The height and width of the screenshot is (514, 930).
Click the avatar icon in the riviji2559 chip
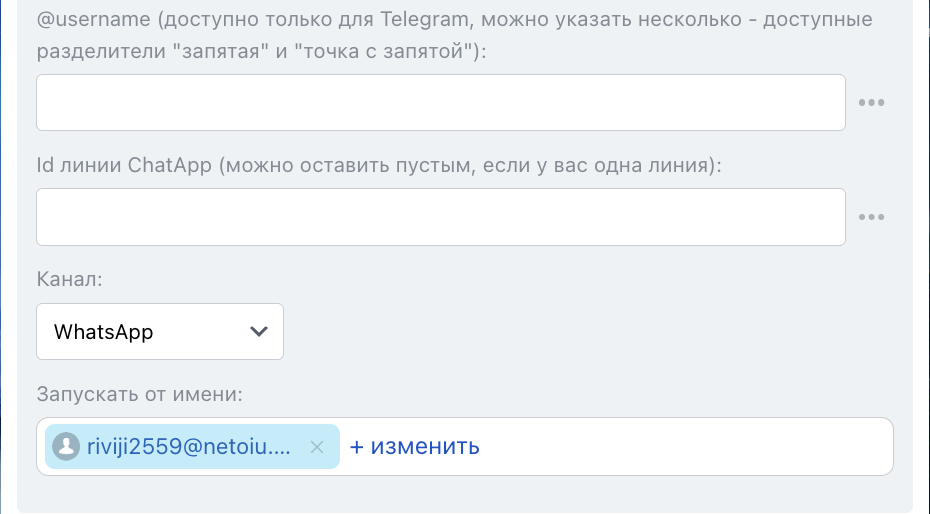[66, 447]
